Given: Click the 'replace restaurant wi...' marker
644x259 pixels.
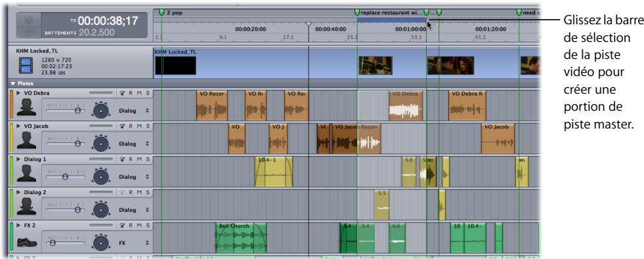Looking at the screenshot, I should point(357,12).
